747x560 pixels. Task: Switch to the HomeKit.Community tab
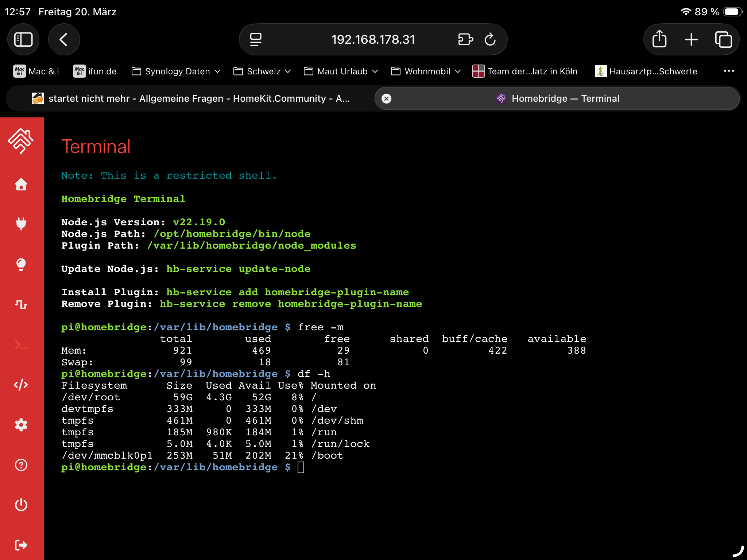click(191, 98)
